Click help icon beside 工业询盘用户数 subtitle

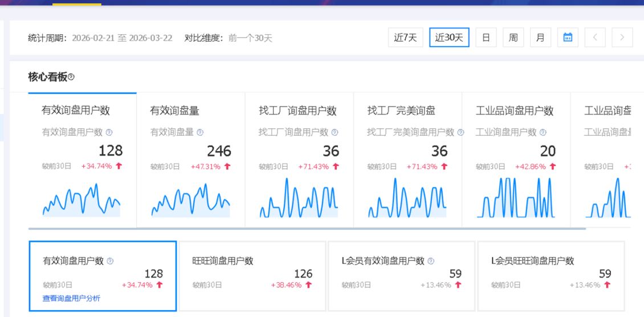tap(543, 132)
